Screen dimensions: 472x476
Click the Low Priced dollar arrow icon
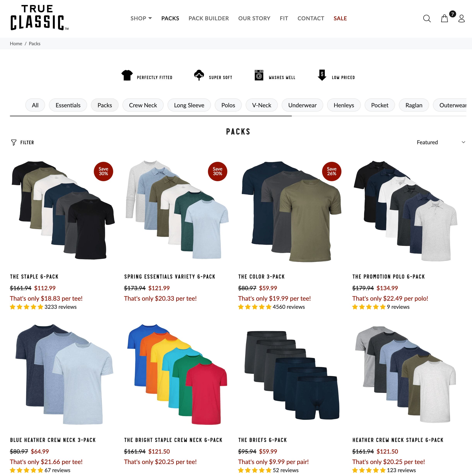(322, 75)
